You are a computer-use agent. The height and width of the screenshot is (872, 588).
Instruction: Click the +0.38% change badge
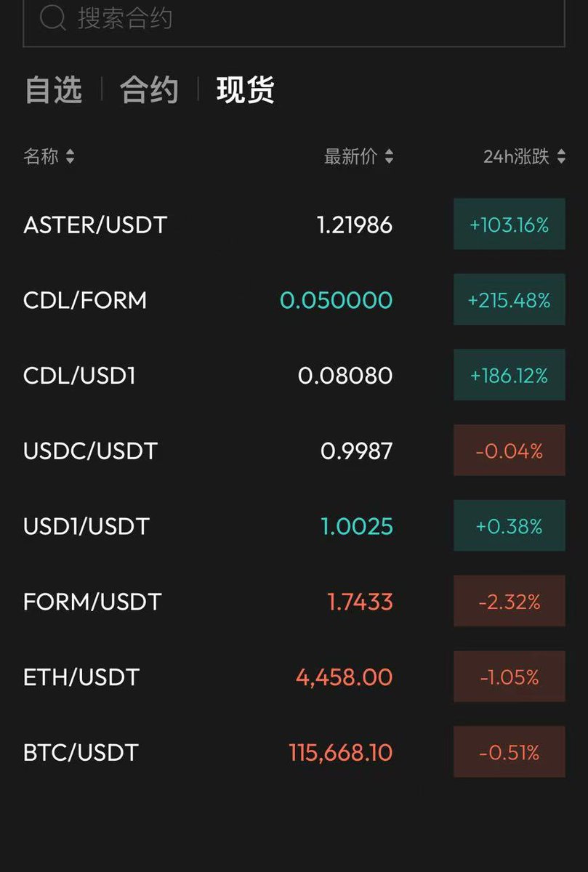509,526
